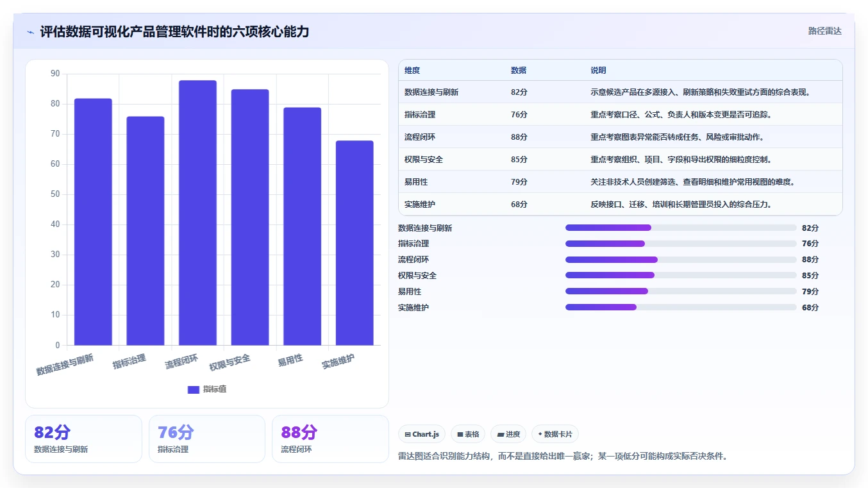The width and height of the screenshot is (868, 488).
Task: Click the 流程闭环 progress bar
Action: pos(681,260)
